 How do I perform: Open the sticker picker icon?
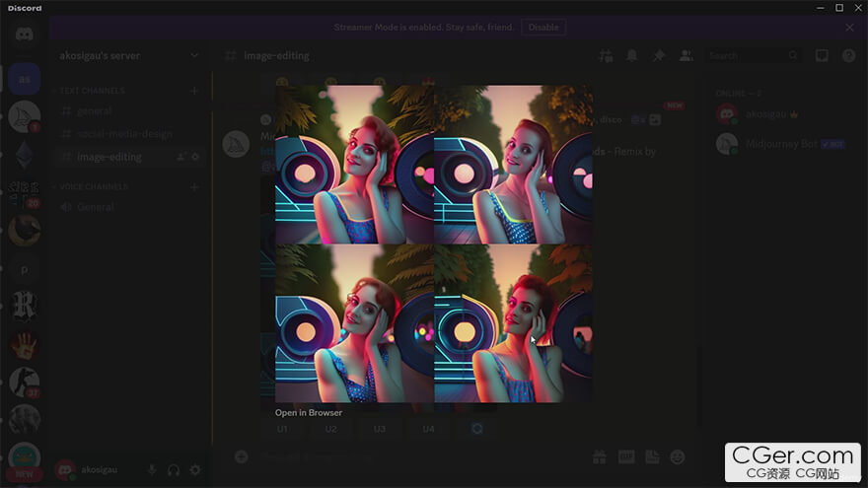tap(652, 457)
